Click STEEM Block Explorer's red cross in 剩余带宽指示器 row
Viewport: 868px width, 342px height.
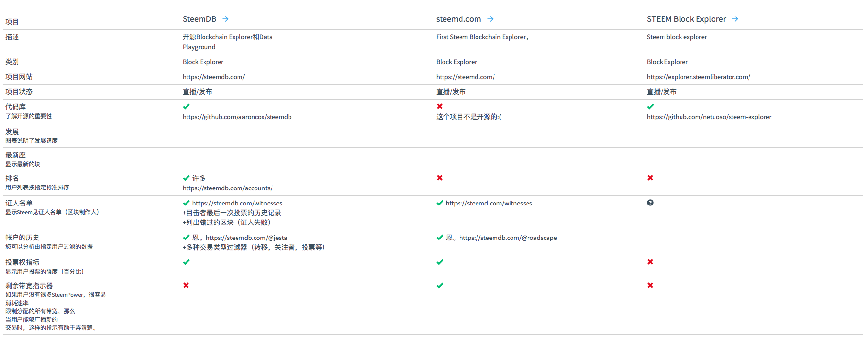click(650, 285)
